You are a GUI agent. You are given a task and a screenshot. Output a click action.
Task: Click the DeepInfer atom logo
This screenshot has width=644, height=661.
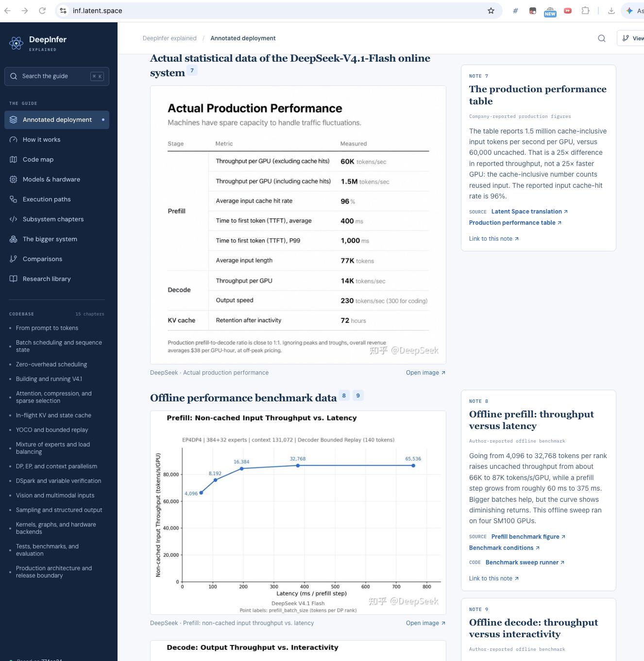point(16,43)
